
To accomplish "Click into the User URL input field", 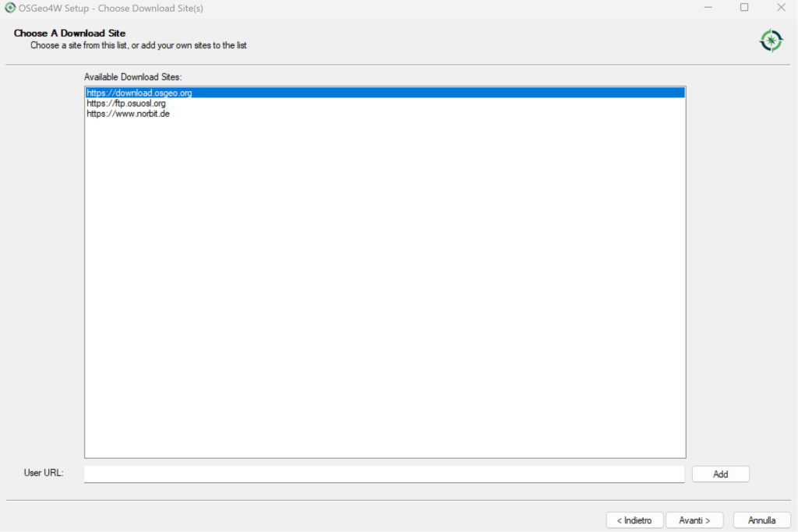I will point(384,474).
